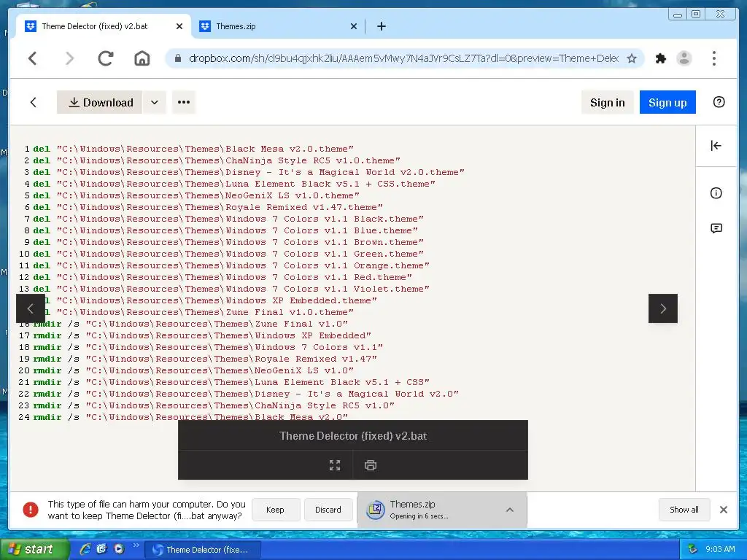Launch Windows Media Player from quick launch
Image resolution: width=747 pixels, height=560 pixels.
pyautogui.click(x=119, y=549)
